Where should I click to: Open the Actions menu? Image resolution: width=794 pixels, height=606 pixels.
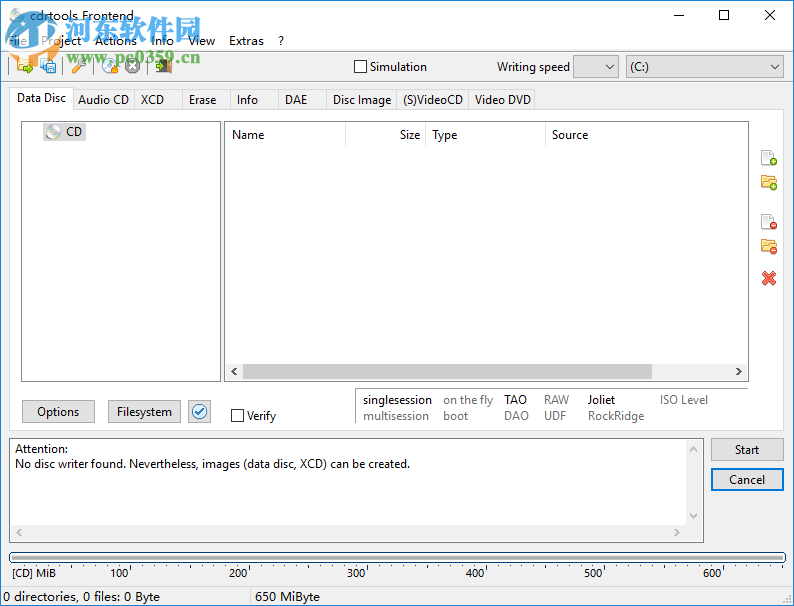115,41
